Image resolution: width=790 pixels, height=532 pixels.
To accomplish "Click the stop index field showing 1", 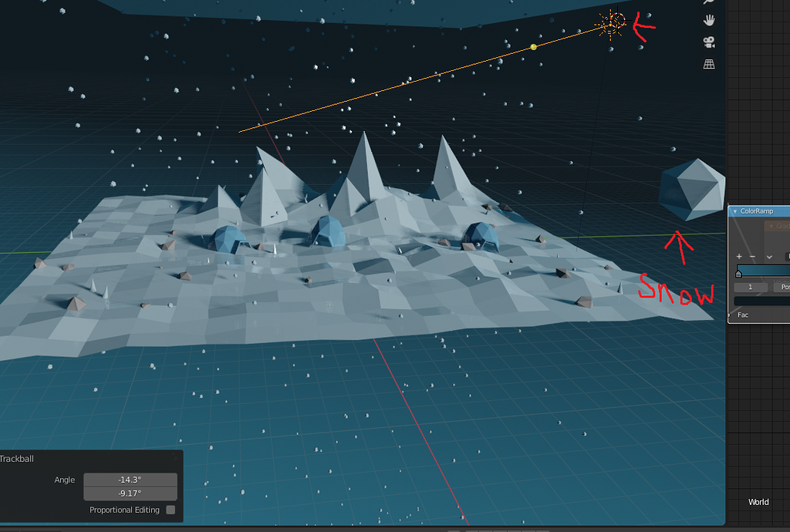I will coord(751,285).
